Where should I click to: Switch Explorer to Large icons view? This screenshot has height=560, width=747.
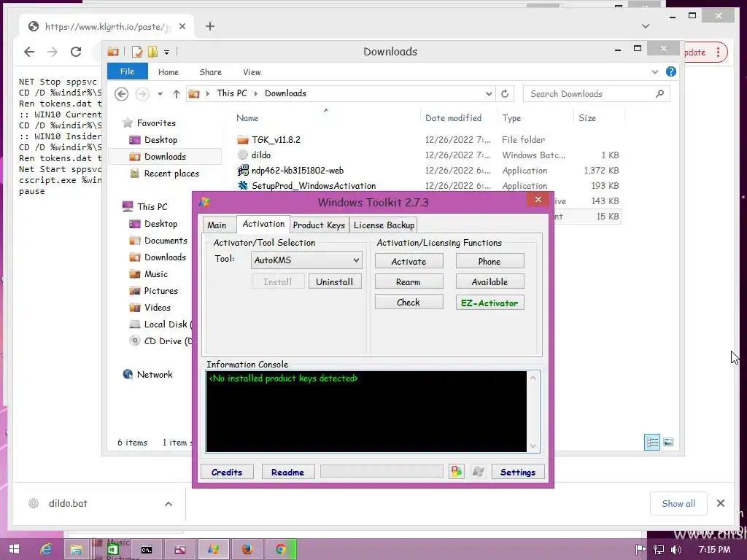coord(668,443)
